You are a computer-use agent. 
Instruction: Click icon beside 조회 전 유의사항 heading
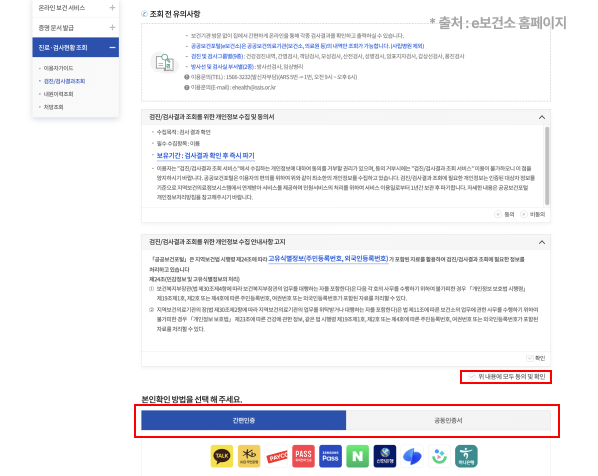(x=145, y=14)
